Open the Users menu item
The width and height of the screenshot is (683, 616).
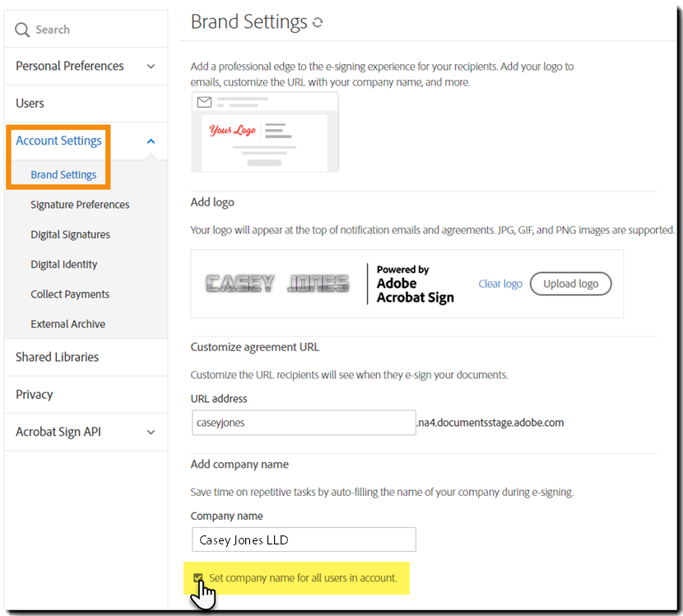30,103
